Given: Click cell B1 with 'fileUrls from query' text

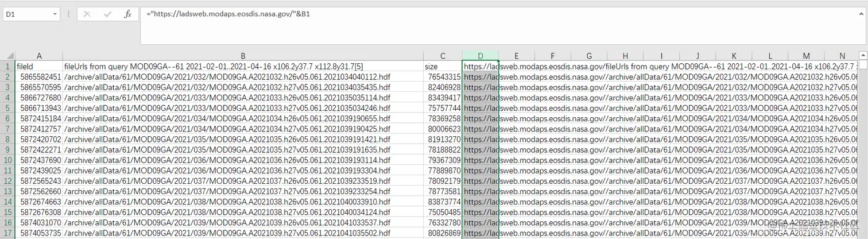Looking at the screenshot, I should (x=243, y=67).
